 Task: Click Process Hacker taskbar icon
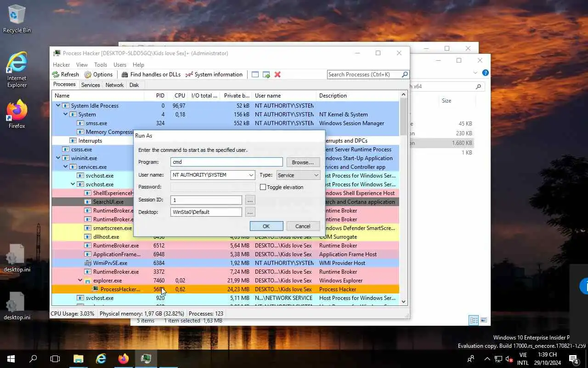coord(146,359)
